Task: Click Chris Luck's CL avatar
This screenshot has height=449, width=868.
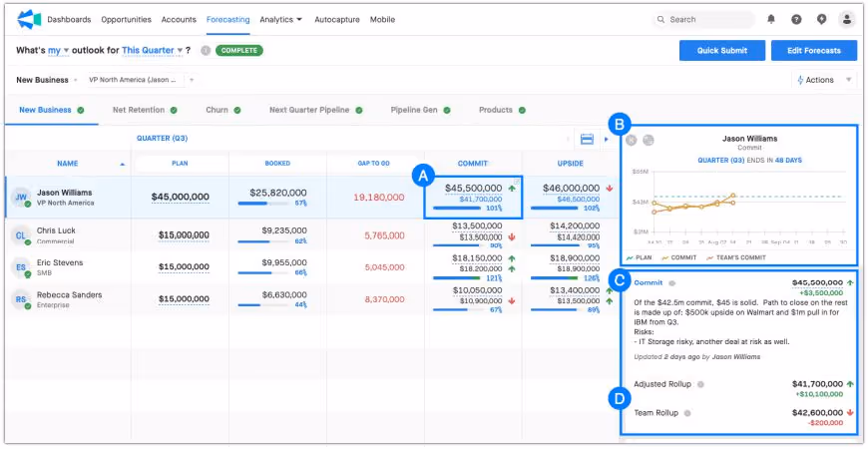Action: click(21, 235)
